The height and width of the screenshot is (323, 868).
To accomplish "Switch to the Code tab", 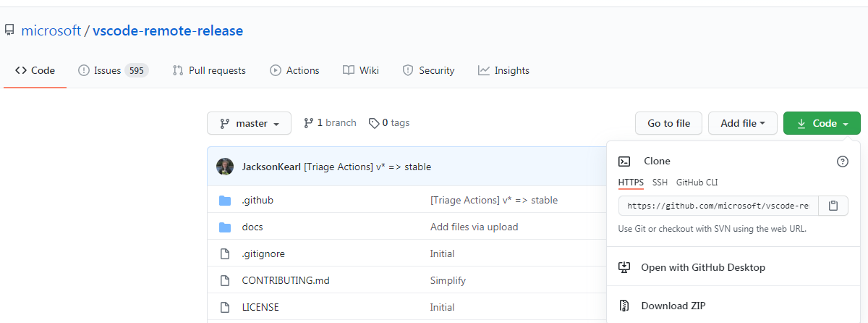I will 35,70.
